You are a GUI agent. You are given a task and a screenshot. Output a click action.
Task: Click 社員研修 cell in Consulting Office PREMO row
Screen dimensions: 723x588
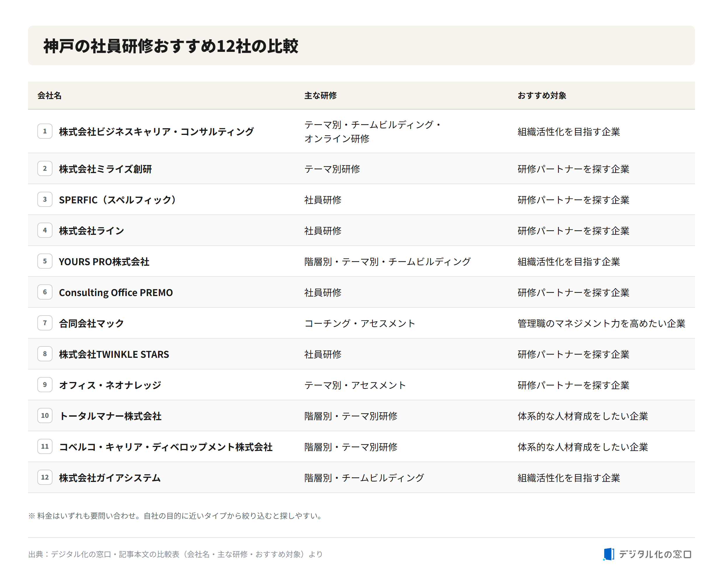323,292
